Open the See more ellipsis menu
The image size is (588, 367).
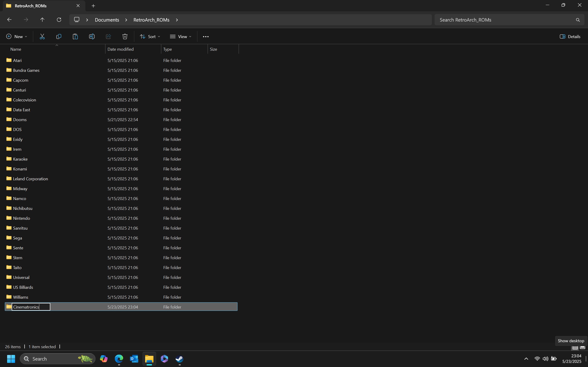click(x=206, y=36)
